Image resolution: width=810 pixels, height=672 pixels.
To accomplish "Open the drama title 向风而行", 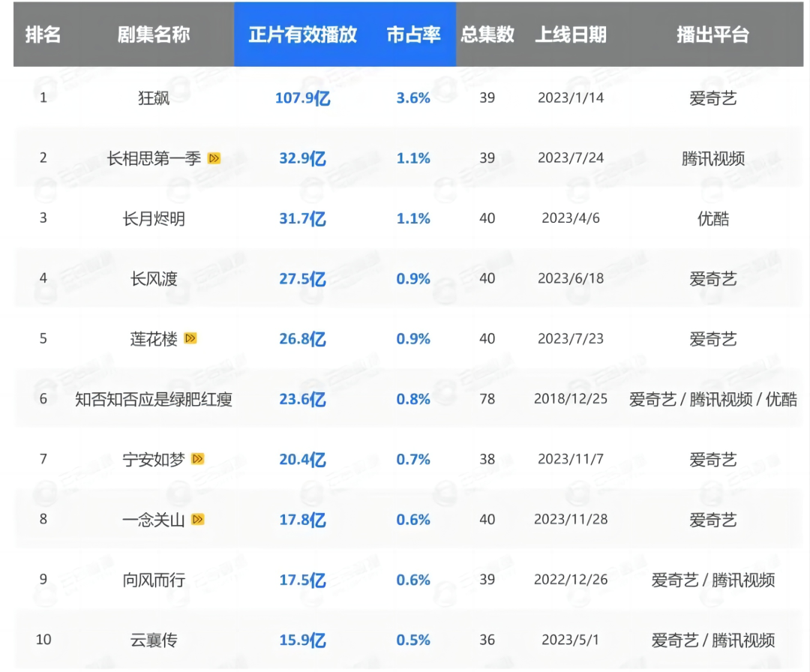I will (x=154, y=580).
